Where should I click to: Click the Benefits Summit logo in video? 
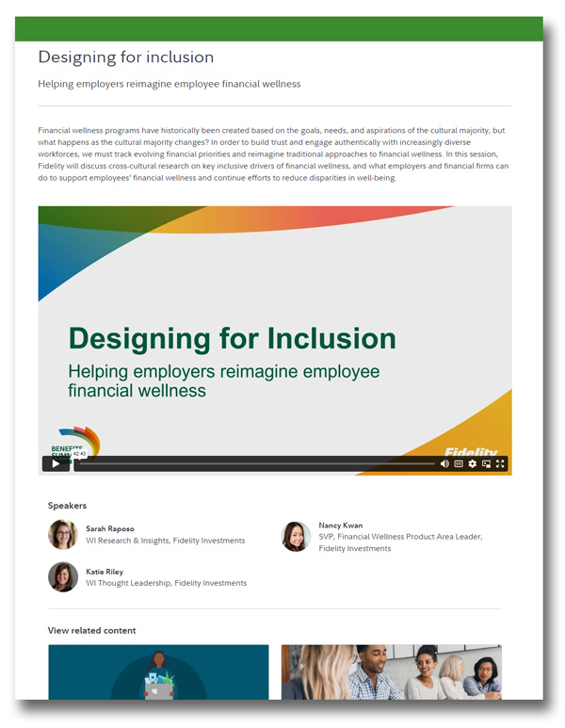(x=71, y=441)
